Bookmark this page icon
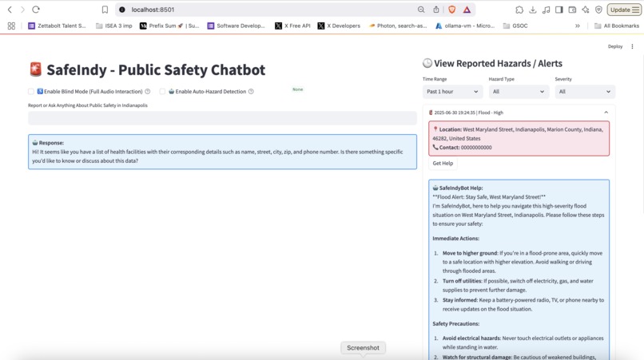The image size is (644, 360). pyautogui.click(x=105, y=10)
